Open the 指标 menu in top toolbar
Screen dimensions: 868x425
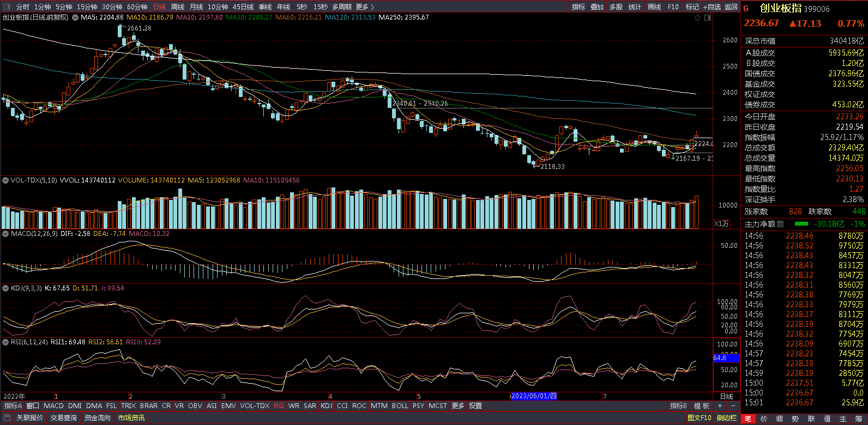tap(578, 7)
